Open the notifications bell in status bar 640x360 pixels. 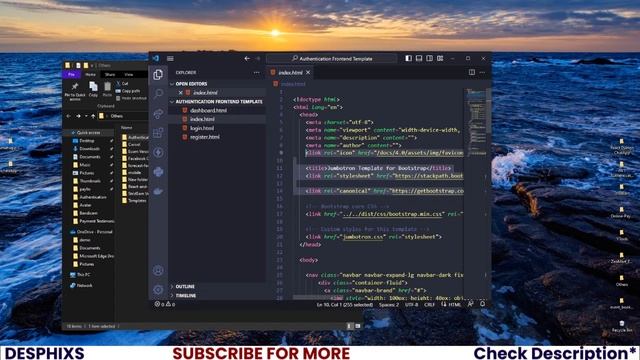[x=482, y=304]
